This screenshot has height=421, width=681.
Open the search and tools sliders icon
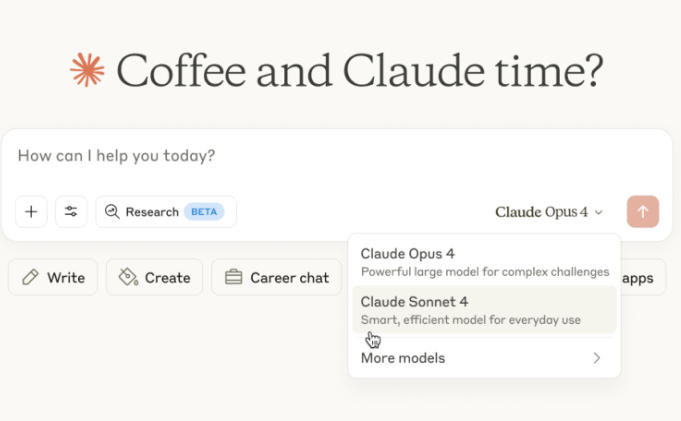71,212
